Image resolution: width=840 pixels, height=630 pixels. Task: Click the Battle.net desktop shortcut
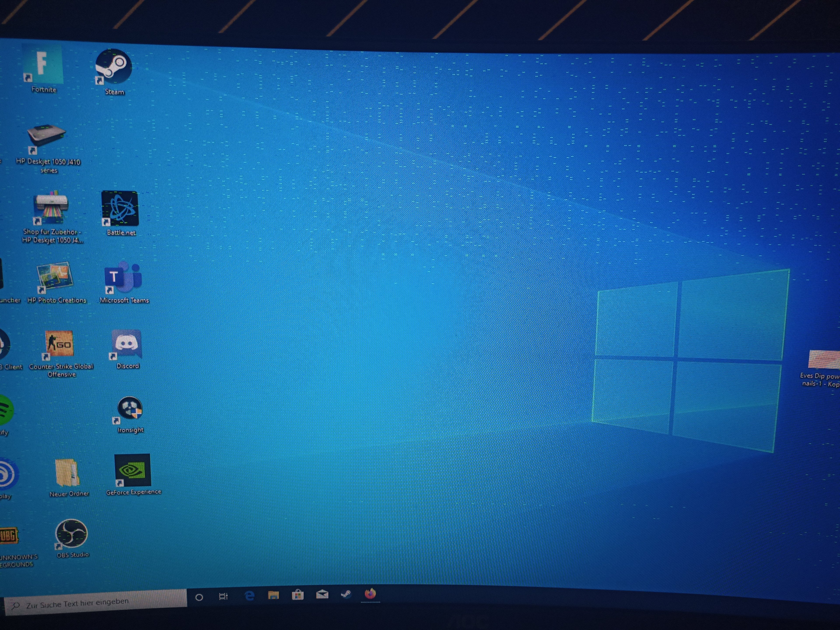pos(120,209)
